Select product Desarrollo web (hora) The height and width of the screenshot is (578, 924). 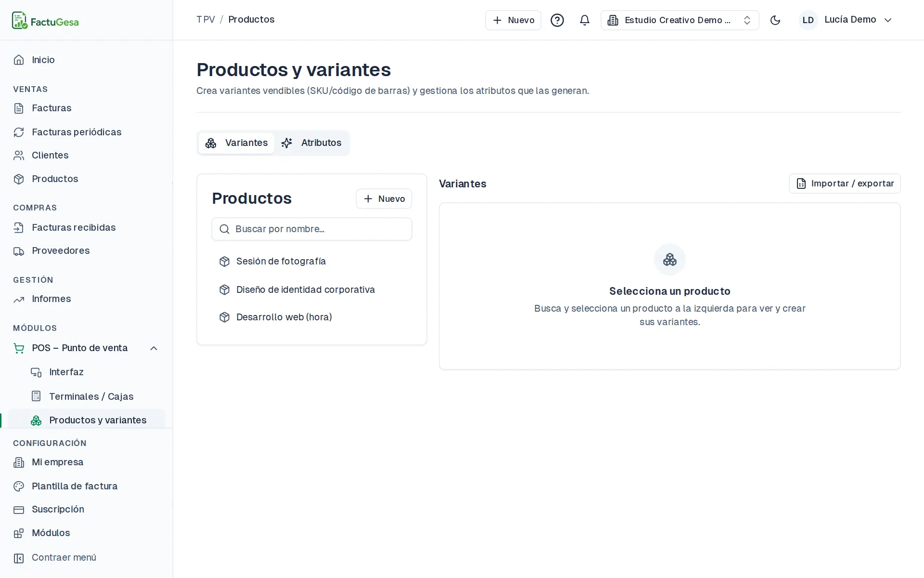312,317
